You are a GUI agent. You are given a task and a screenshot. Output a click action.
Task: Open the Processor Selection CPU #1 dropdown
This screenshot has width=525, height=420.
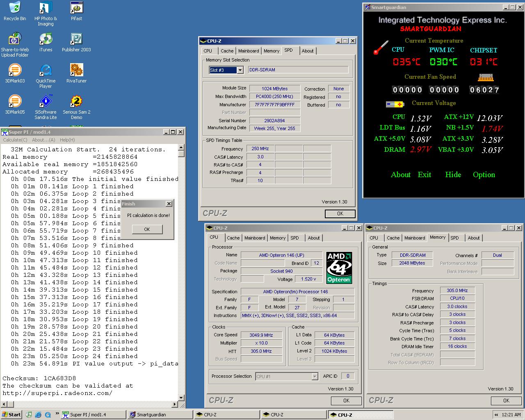coord(315,376)
